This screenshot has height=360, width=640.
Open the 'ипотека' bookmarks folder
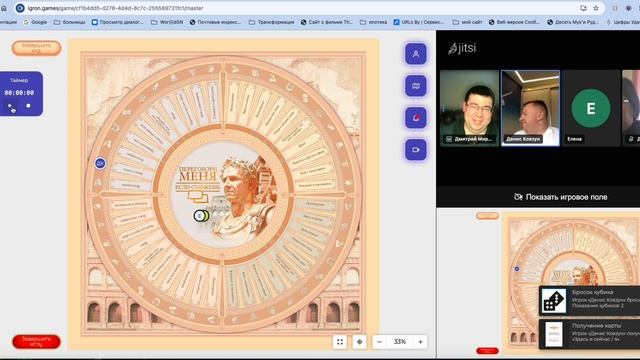click(x=373, y=22)
